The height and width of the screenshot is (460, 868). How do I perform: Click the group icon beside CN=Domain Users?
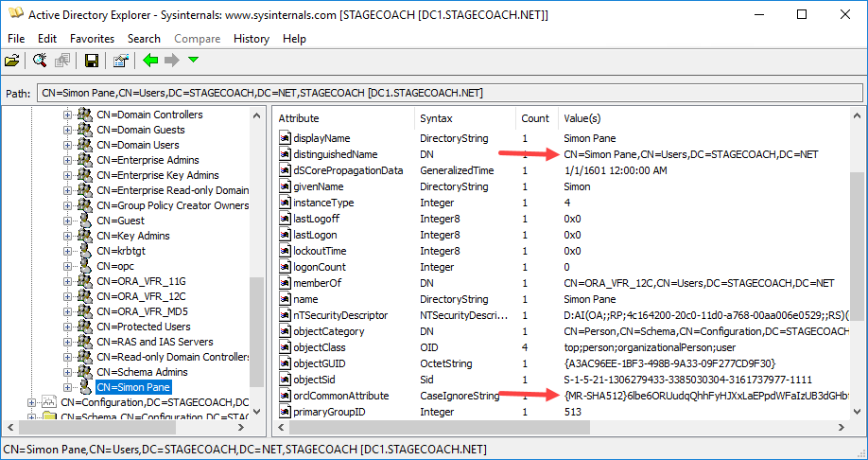click(84, 145)
